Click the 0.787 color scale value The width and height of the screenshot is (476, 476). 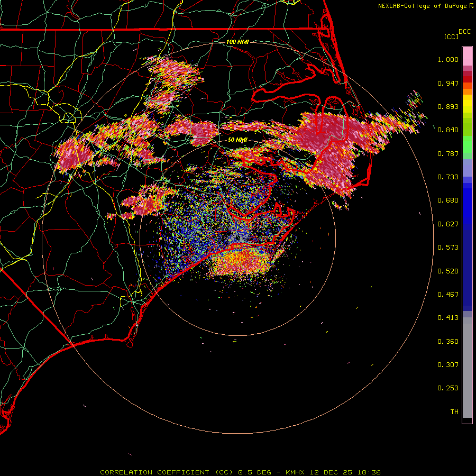tap(448, 153)
